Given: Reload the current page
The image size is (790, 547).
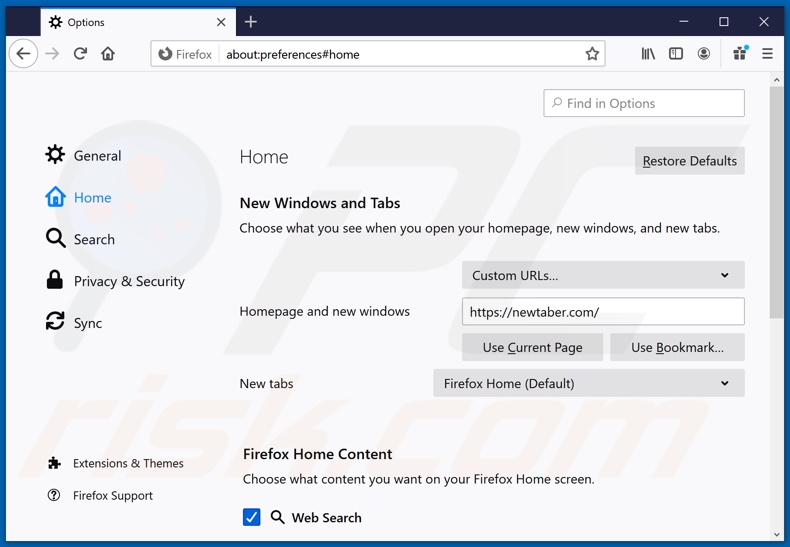Looking at the screenshot, I should pyautogui.click(x=80, y=53).
